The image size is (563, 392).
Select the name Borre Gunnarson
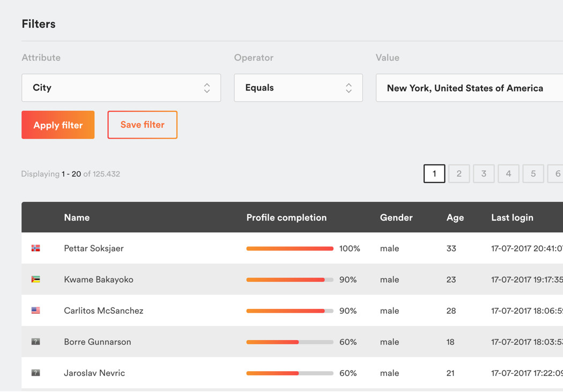(98, 342)
